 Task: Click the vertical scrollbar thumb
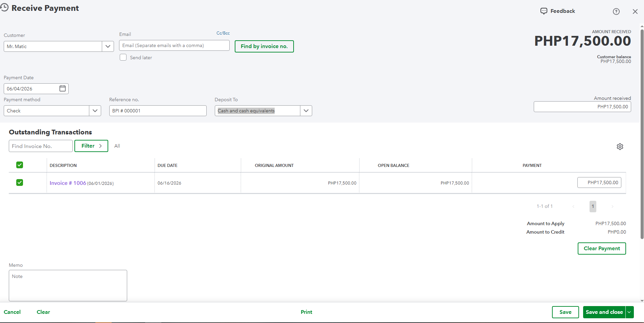tap(642, 134)
